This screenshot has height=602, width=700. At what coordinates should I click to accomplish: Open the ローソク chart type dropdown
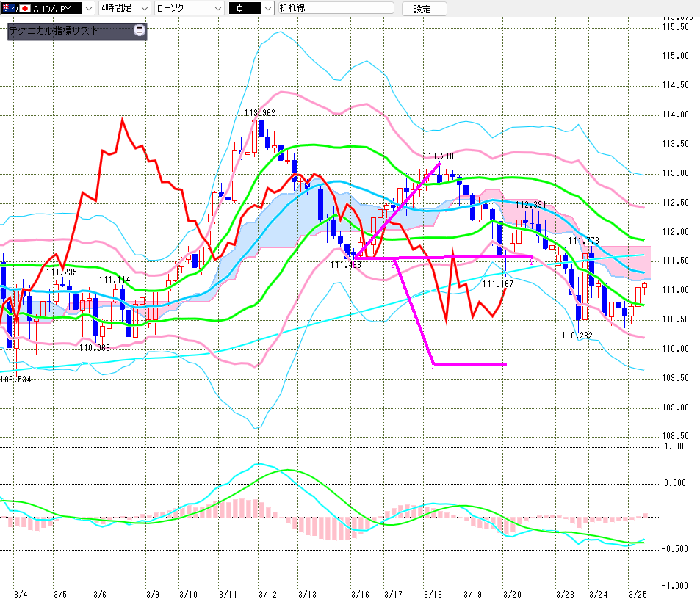(x=217, y=8)
